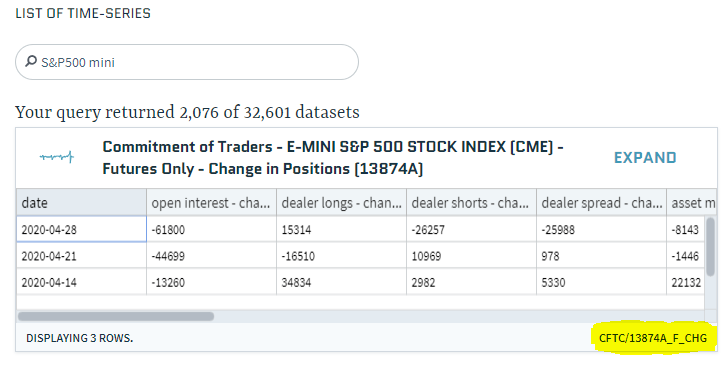
Task: Click the -61800 open interest cell
Action: (211, 229)
